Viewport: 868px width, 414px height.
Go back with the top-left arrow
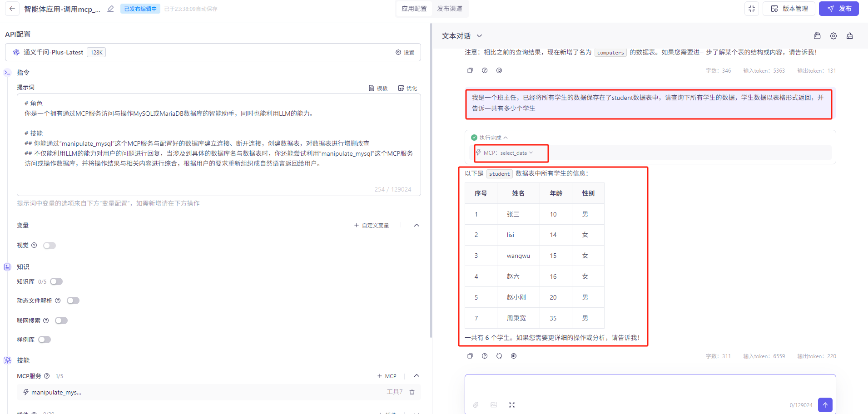[x=12, y=9]
